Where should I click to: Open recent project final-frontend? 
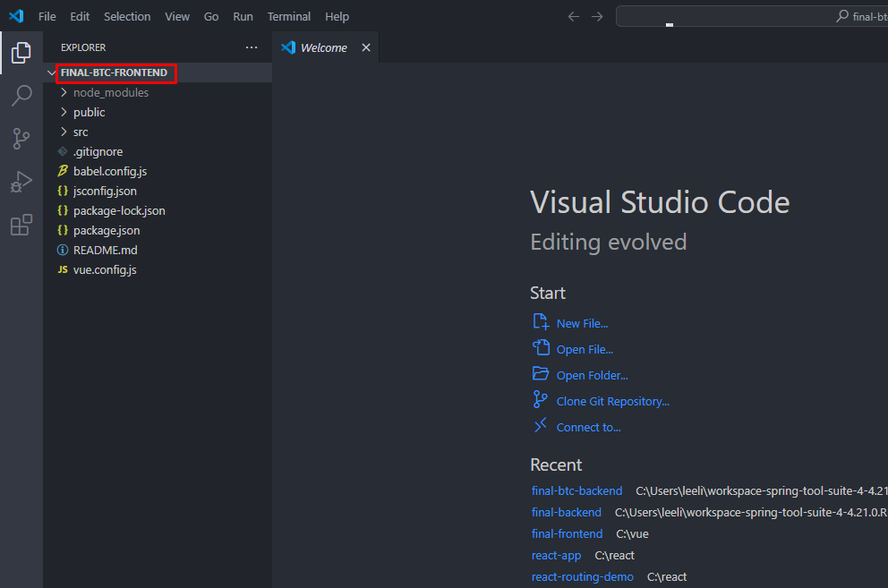[567, 533]
